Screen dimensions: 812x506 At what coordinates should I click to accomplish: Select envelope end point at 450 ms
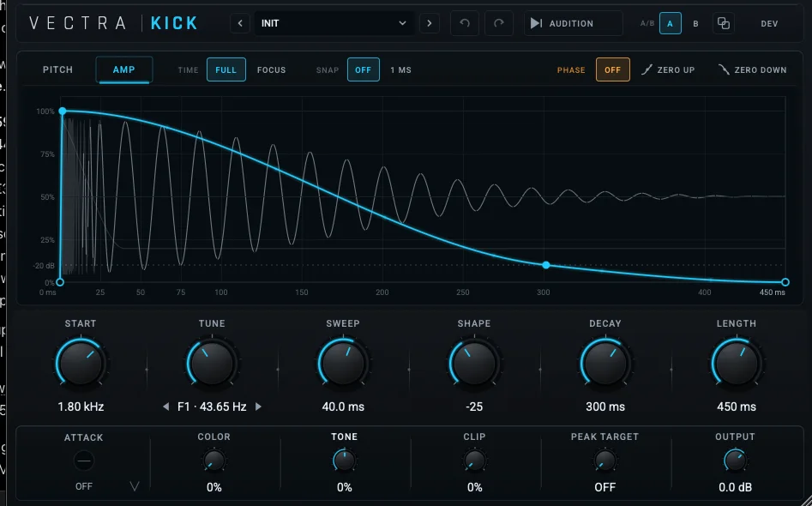pyautogui.click(x=785, y=282)
